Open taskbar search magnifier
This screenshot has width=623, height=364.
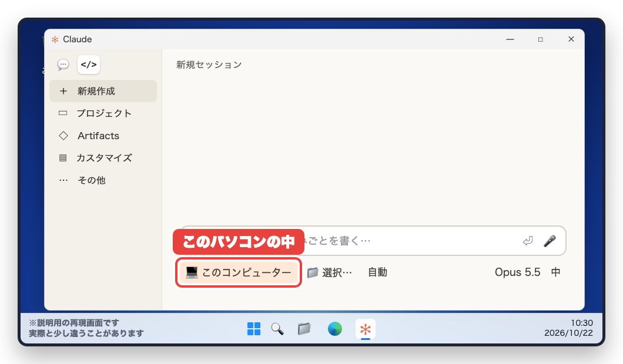[277, 329]
